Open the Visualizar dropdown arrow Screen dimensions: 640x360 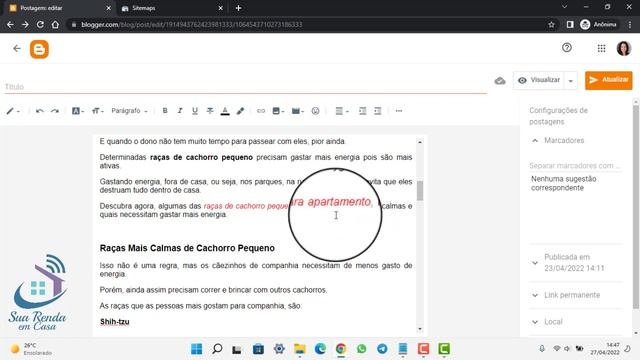[x=571, y=81]
